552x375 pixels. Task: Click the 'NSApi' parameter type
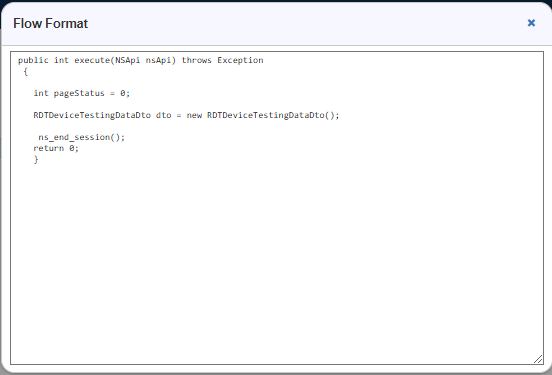pyautogui.click(x=127, y=60)
